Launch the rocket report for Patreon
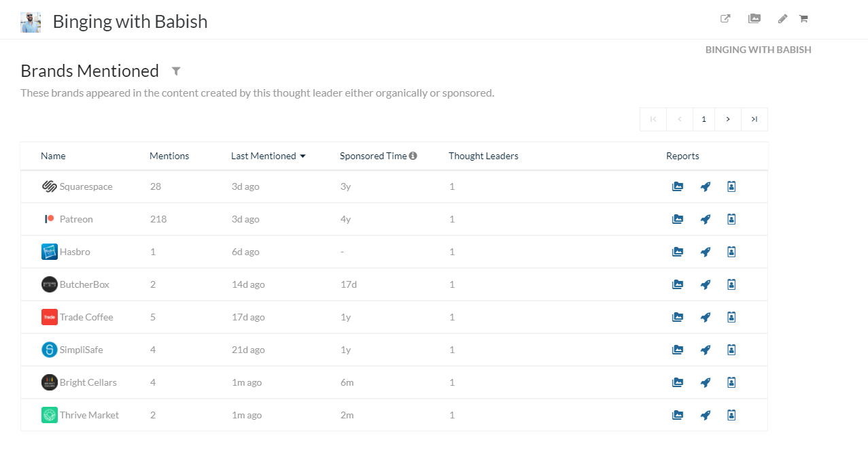 [x=706, y=219]
